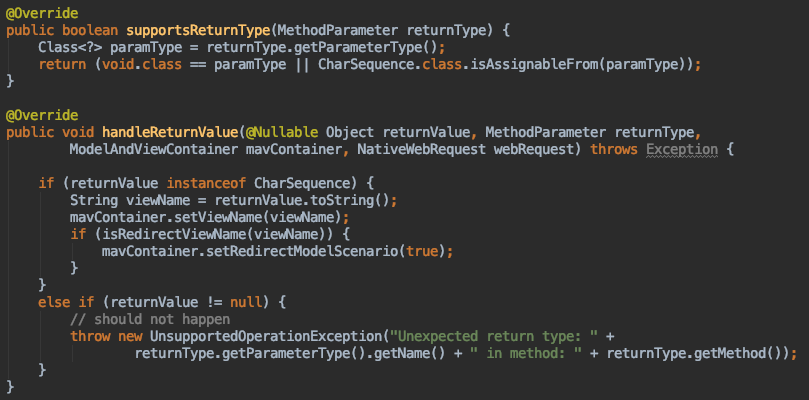This screenshot has height=400, width=809.
Task: Click the second @Override annotation
Action: tap(42, 115)
